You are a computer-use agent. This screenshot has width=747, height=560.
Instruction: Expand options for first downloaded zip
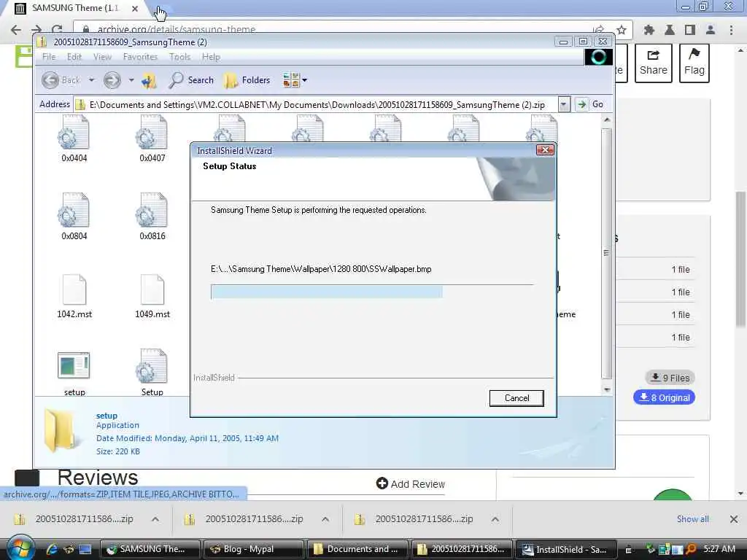pyautogui.click(x=155, y=519)
